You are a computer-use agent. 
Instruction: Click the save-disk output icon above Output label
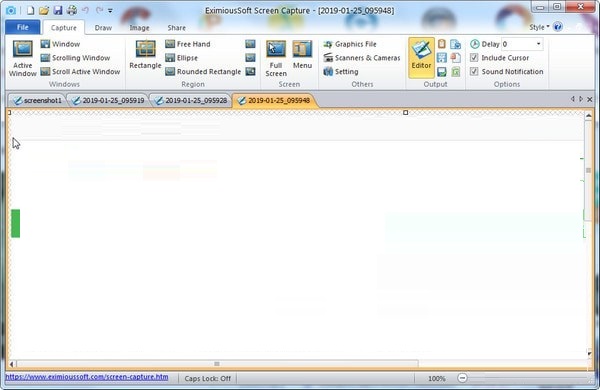[x=442, y=72]
